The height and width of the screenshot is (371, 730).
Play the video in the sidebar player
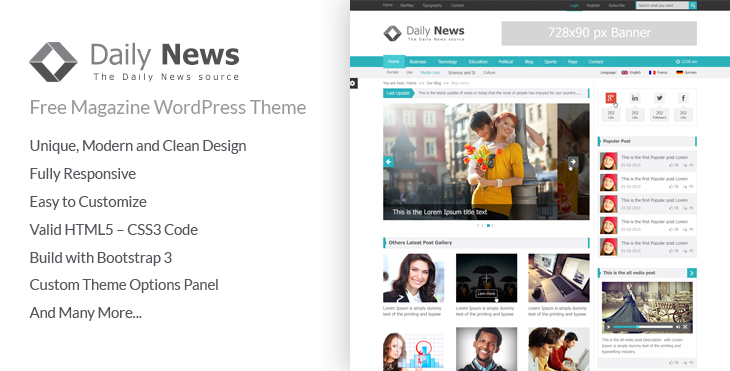tap(608, 327)
